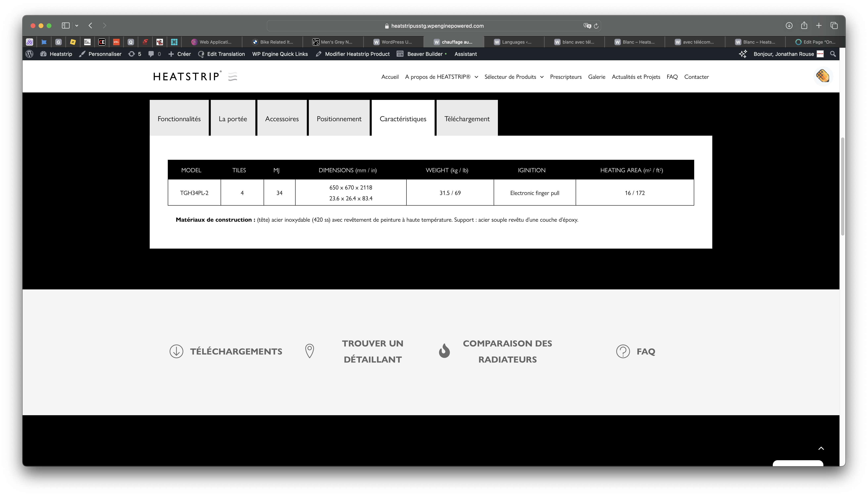Open WP Engine Quick Links menu
This screenshot has width=868, height=496.
click(x=280, y=54)
